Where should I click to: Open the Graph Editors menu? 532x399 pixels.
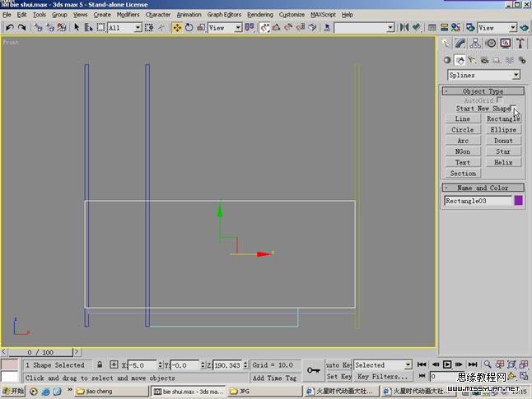click(x=224, y=15)
